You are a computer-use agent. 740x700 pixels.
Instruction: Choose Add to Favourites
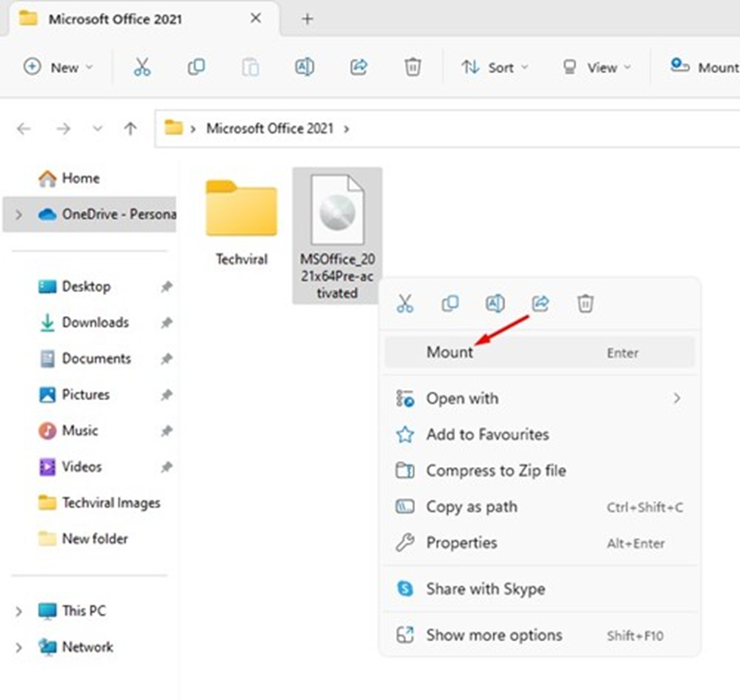[539, 435]
